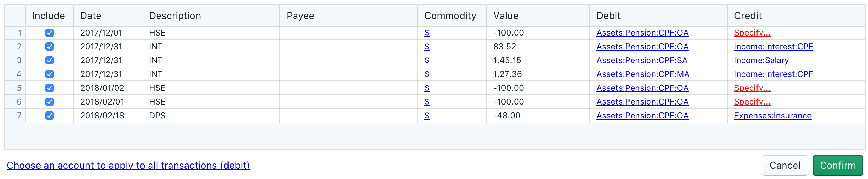Open Expenses:Insurance credit account link
The height and width of the screenshot is (179, 868).
coord(773,116)
